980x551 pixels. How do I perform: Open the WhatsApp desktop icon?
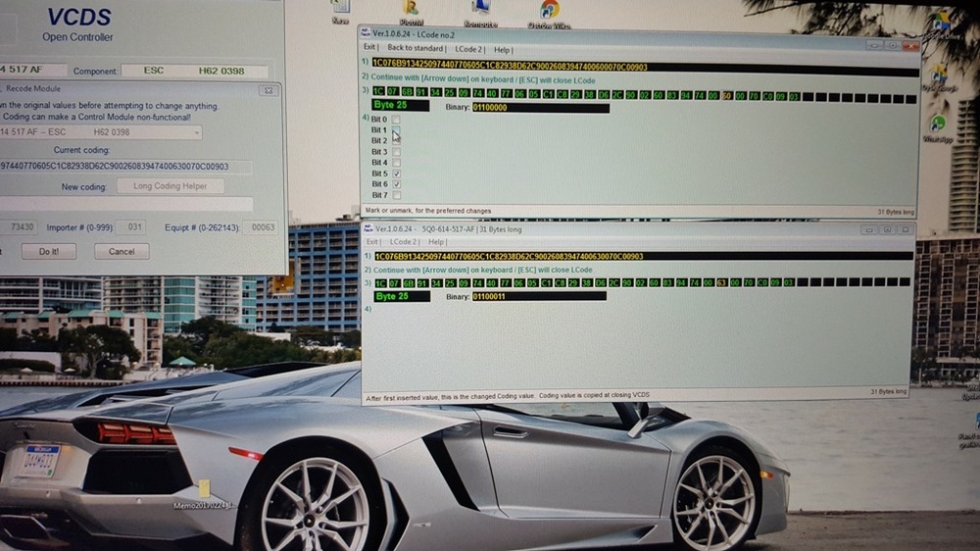pos(938,125)
